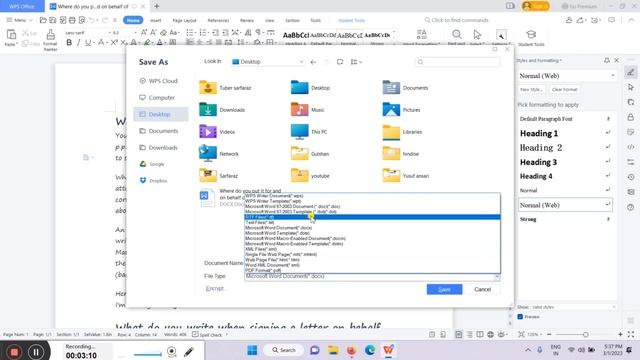Open the Student Tools ribbon icon
The image size is (640, 360).
[x=531, y=38]
